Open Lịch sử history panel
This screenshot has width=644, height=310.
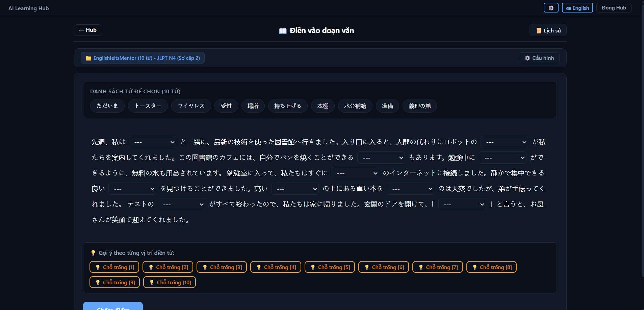tap(548, 30)
